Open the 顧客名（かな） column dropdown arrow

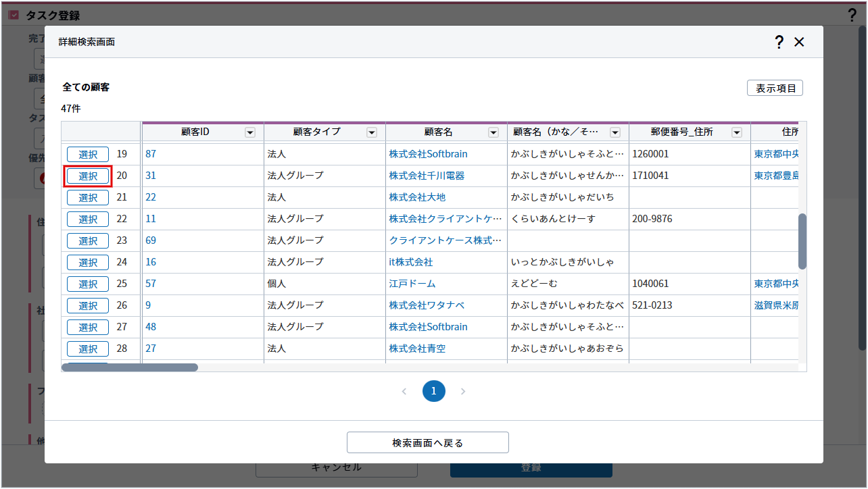[x=615, y=132]
